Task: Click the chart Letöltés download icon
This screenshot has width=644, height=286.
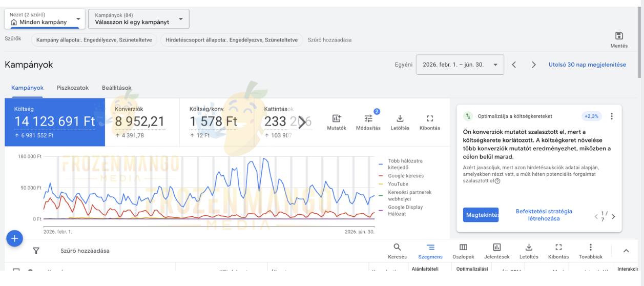Action: click(400, 118)
